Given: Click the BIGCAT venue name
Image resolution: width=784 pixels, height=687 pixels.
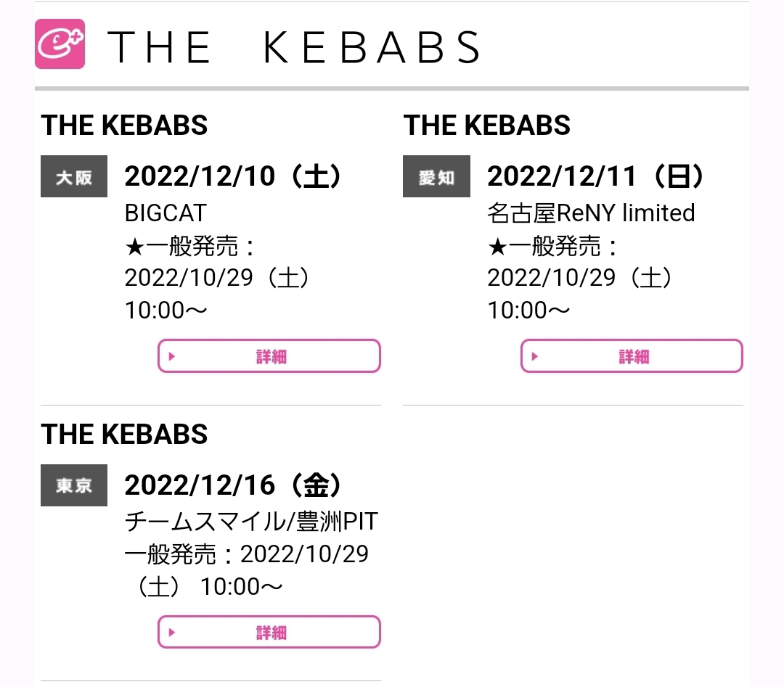Looking at the screenshot, I should (166, 213).
